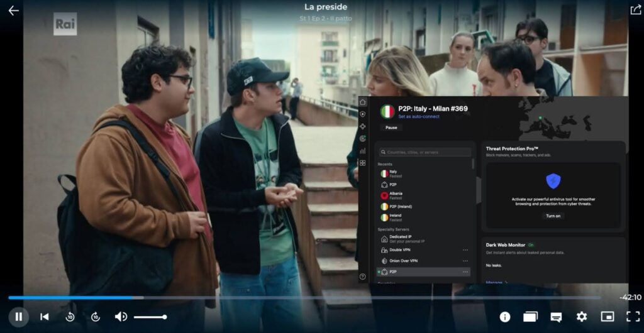Open the episodes list icon
The image size is (644, 333).
point(530,317)
